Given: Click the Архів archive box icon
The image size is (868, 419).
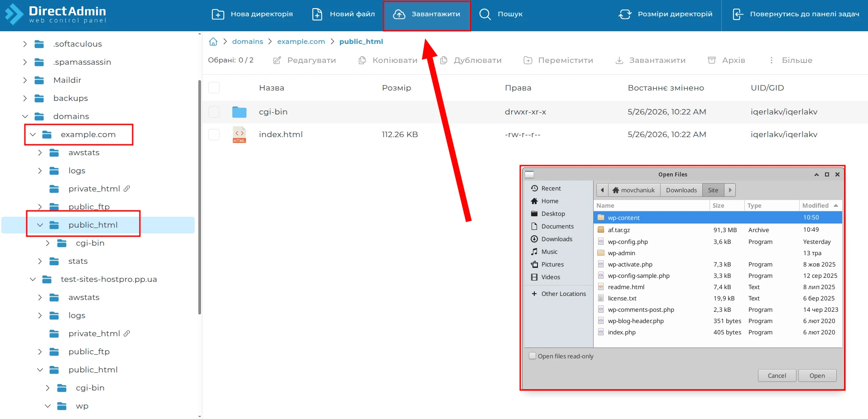Looking at the screenshot, I should pos(712,60).
